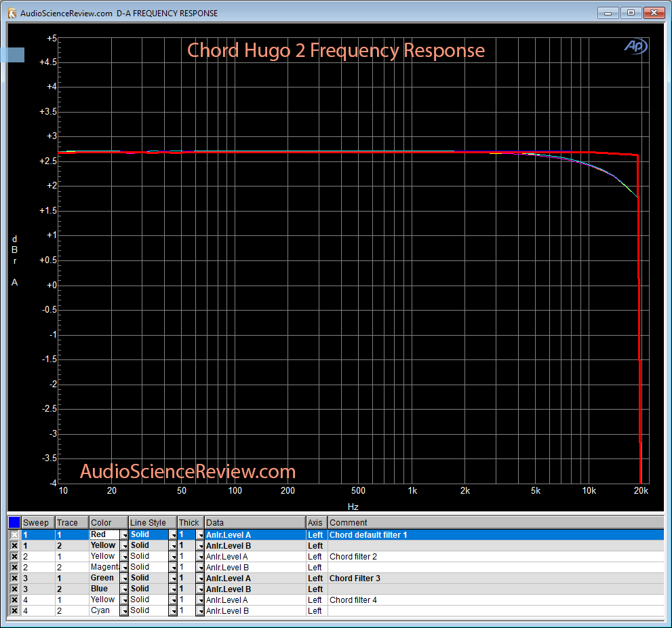Maximize the D-A Frequency Response window
The image size is (672, 628).
click(x=631, y=13)
